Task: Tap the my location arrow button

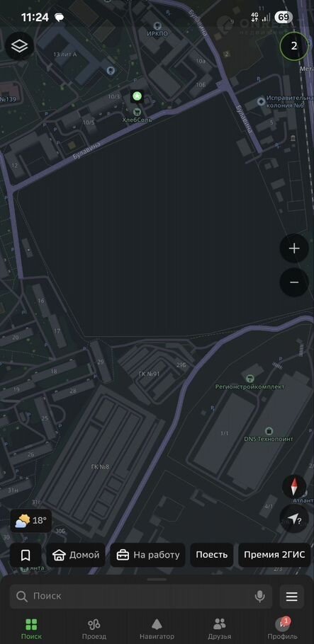Action: tap(294, 519)
